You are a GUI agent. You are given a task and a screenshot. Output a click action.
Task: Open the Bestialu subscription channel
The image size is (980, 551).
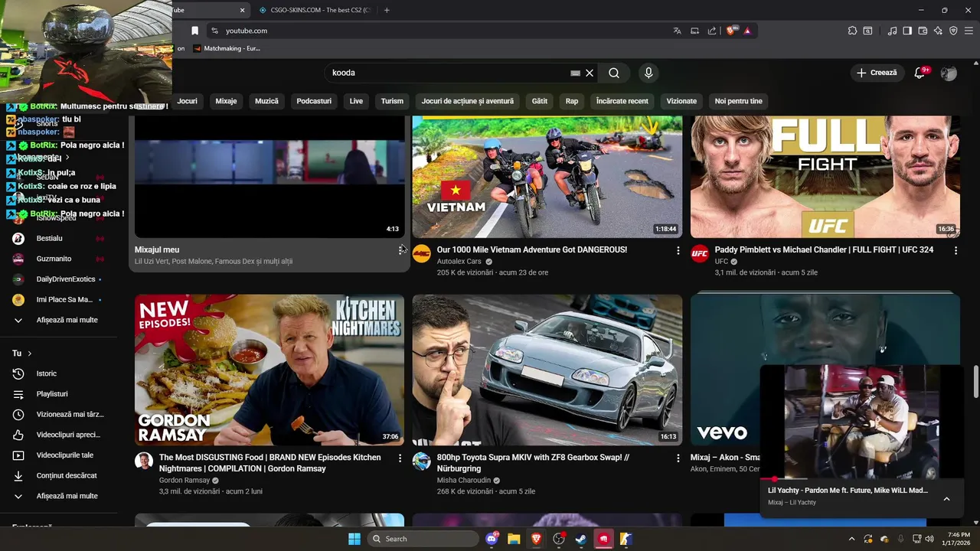click(59, 239)
